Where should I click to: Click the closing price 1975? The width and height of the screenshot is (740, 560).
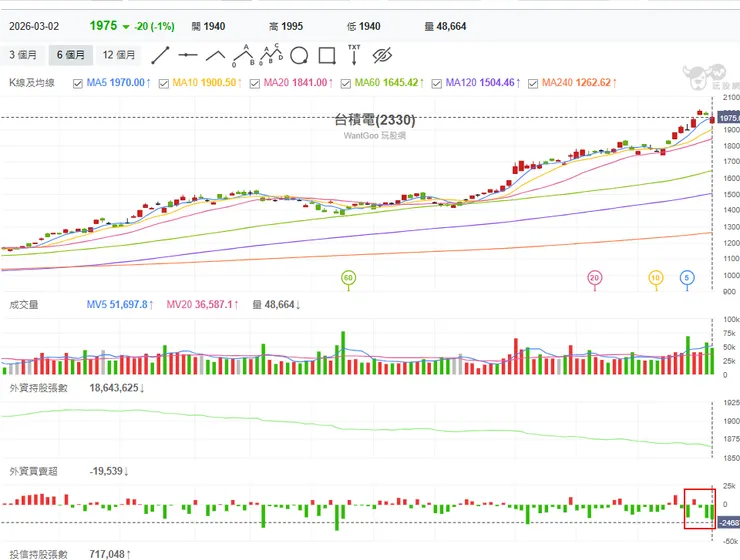click(103, 25)
